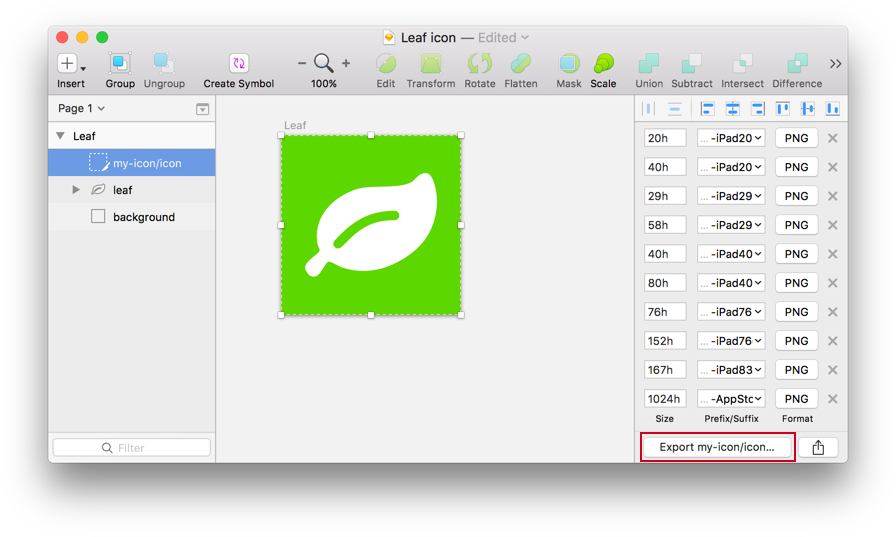Align layers to left edge
Screen dimensions: 896x537
[707, 109]
